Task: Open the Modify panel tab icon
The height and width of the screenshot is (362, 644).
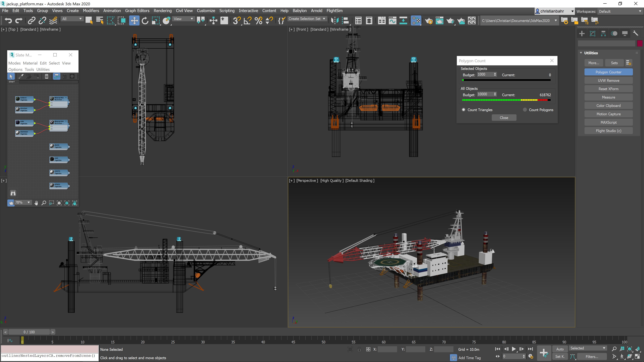Action: pyautogui.click(x=593, y=34)
